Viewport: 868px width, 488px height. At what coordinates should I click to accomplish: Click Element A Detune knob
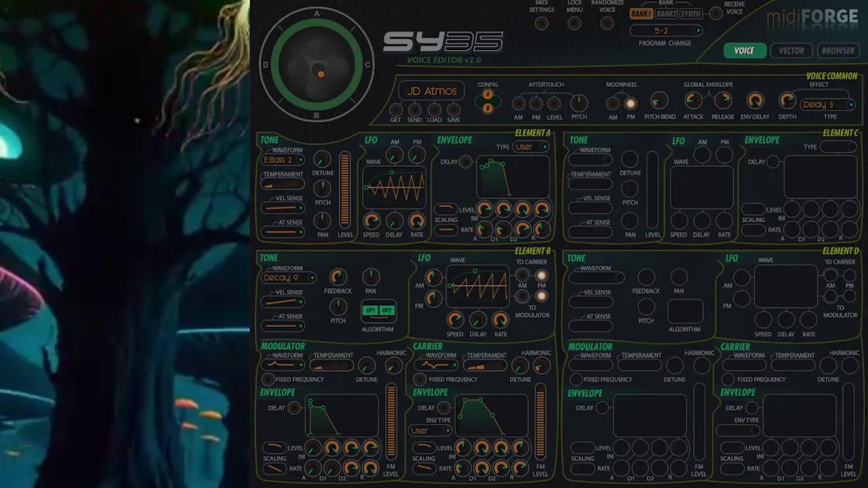click(x=323, y=159)
